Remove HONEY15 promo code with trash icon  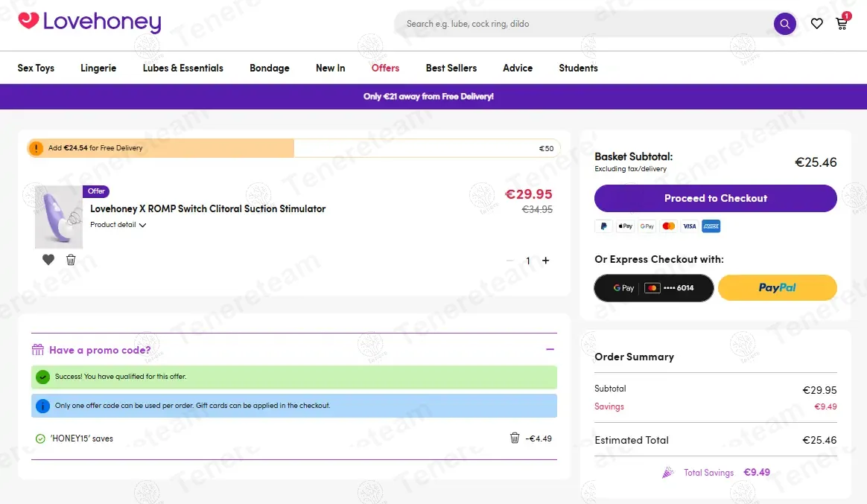(x=515, y=438)
